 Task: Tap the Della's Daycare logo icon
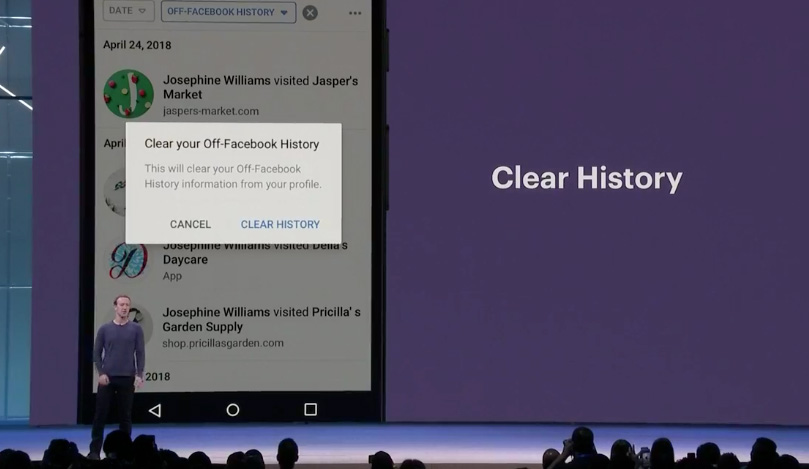coord(128,261)
